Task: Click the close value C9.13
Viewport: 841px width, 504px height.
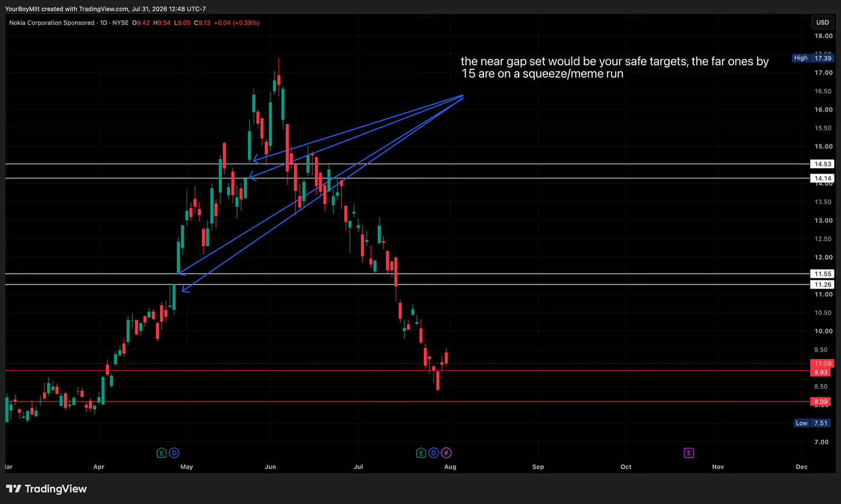Action: coord(202,23)
